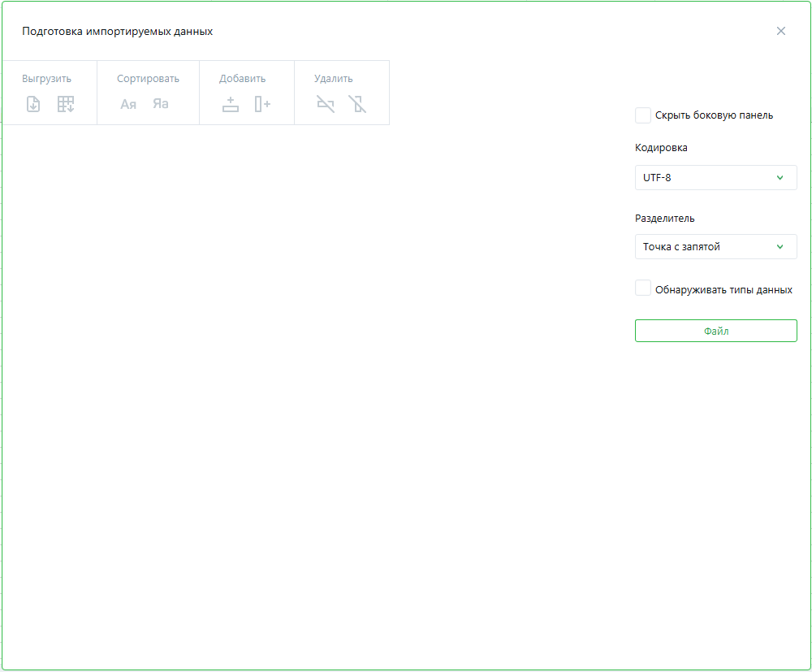The height and width of the screenshot is (672, 812).
Task: Open the Кодировка UTF-8 dropdown
Action: pos(715,177)
